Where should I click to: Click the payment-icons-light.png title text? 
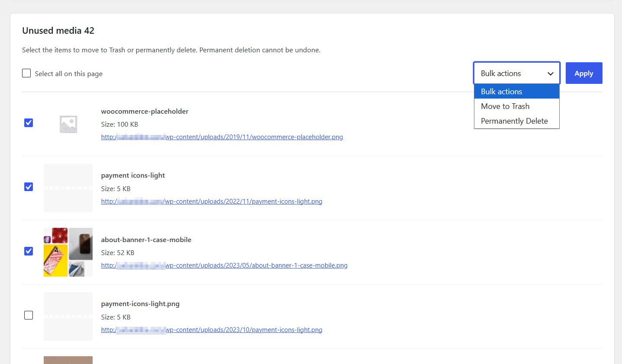(x=140, y=304)
